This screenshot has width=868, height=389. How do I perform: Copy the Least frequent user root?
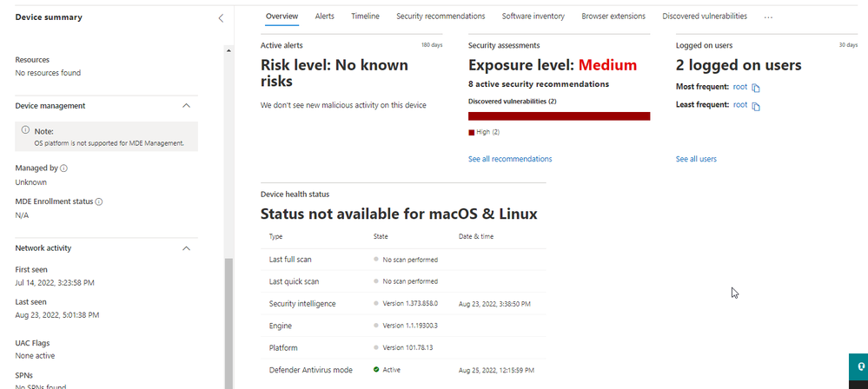pyautogui.click(x=756, y=106)
